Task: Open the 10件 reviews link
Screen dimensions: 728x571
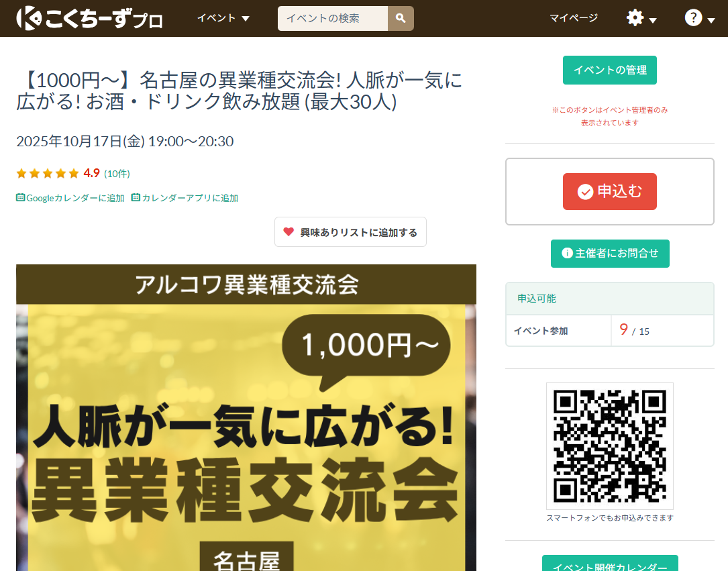Action: click(x=117, y=174)
